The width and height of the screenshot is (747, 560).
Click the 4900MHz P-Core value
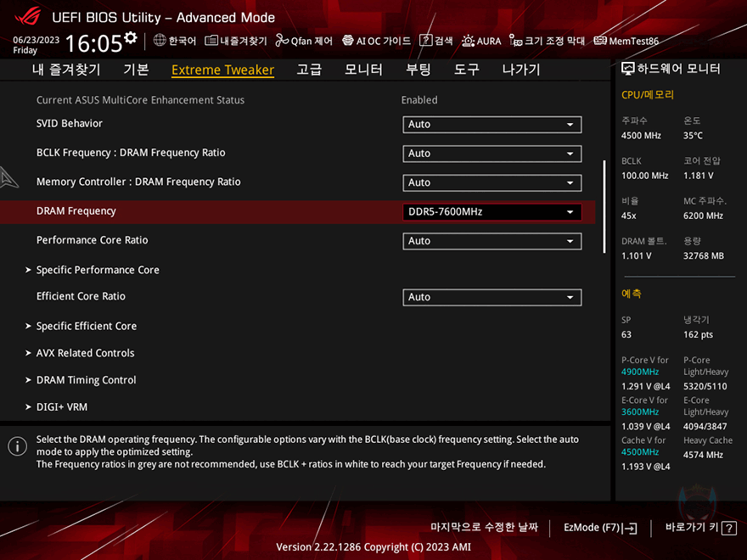[x=640, y=372]
